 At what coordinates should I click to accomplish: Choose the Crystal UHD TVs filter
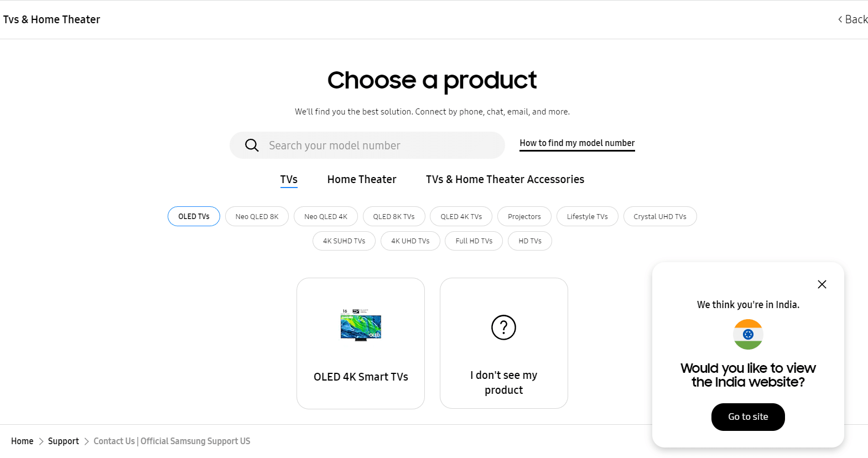[660, 216]
